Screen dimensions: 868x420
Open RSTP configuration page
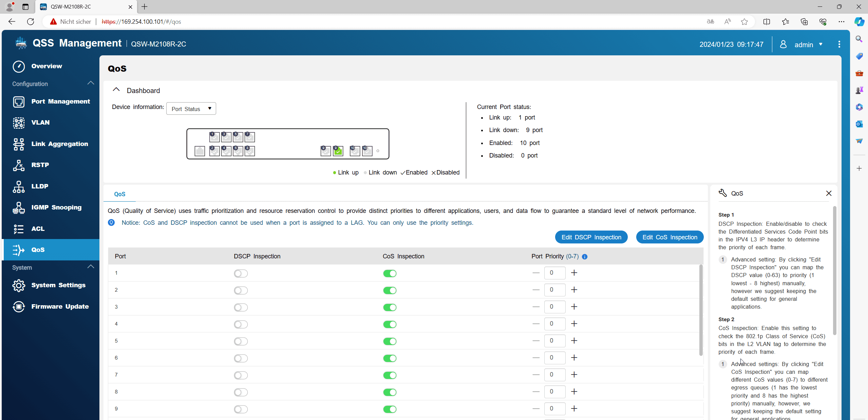point(40,165)
